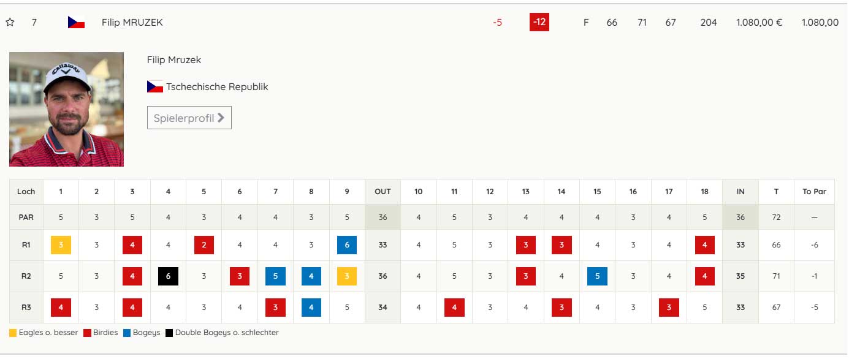The width and height of the screenshot is (868, 359).
Task: Click Filip Mruzek's profile photo
Action: [66, 109]
